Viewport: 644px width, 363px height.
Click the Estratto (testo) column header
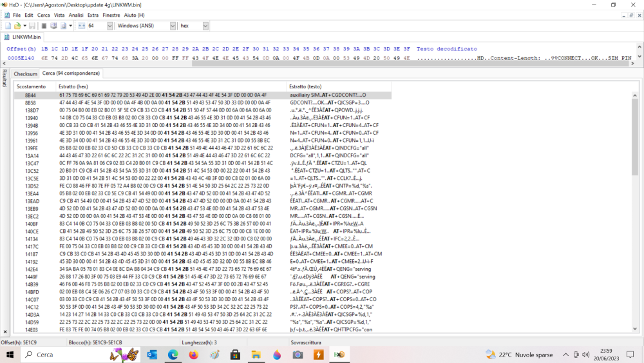pyautogui.click(x=305, y=86)
